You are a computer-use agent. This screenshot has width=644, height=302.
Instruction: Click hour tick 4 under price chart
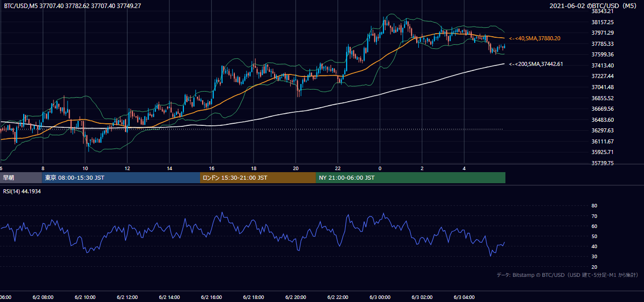coord(464,169)
